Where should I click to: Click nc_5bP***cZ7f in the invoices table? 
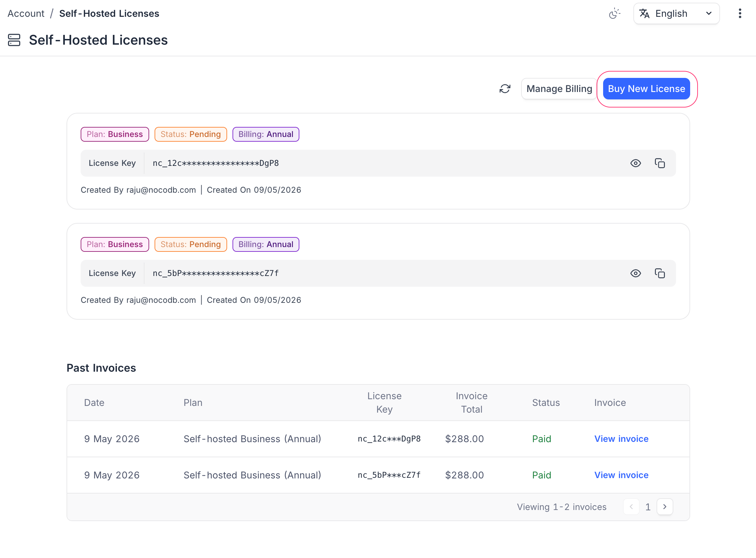(x=389, y=475)
